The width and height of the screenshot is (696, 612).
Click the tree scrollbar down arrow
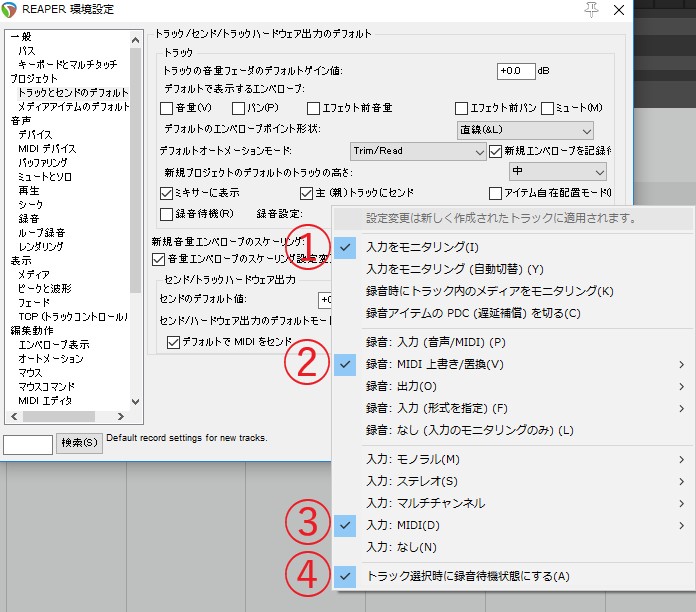click(x=135, y=402)
